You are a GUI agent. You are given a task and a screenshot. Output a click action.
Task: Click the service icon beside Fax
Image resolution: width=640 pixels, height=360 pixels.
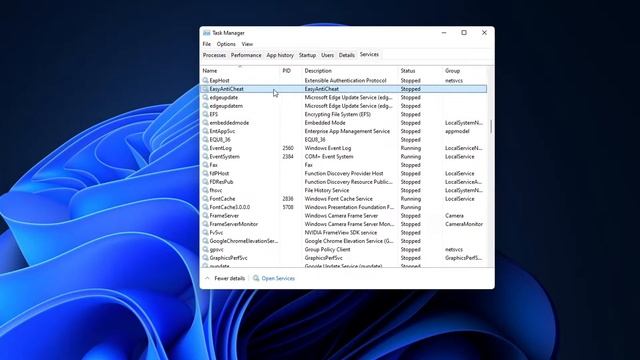[205, 165]
